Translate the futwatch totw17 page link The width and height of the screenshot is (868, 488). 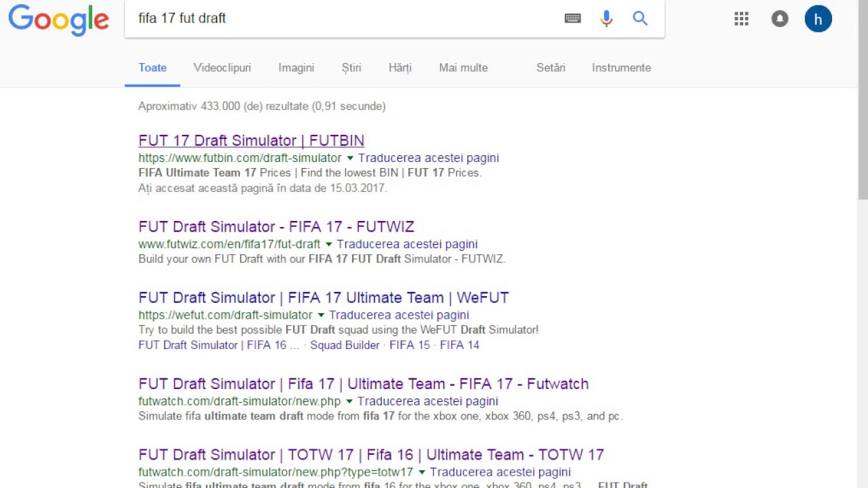[500, 472]
